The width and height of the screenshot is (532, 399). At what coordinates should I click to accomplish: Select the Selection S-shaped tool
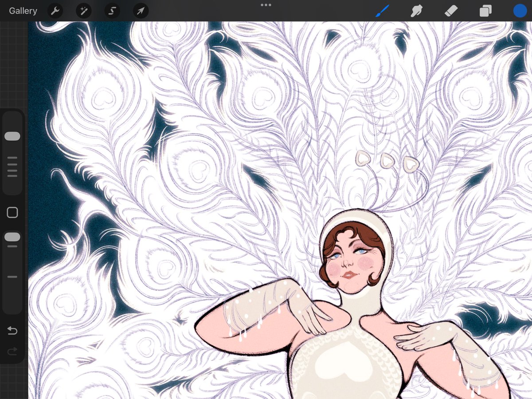112,11
